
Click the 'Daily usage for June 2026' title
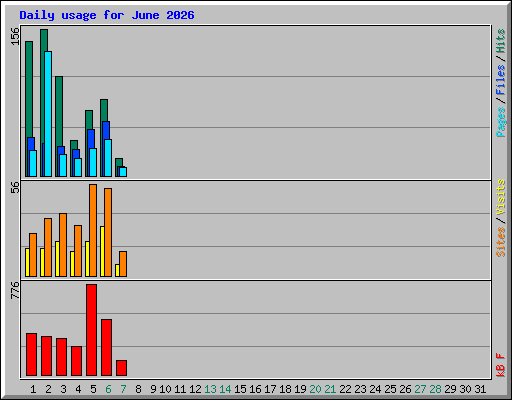pos(107,15)
